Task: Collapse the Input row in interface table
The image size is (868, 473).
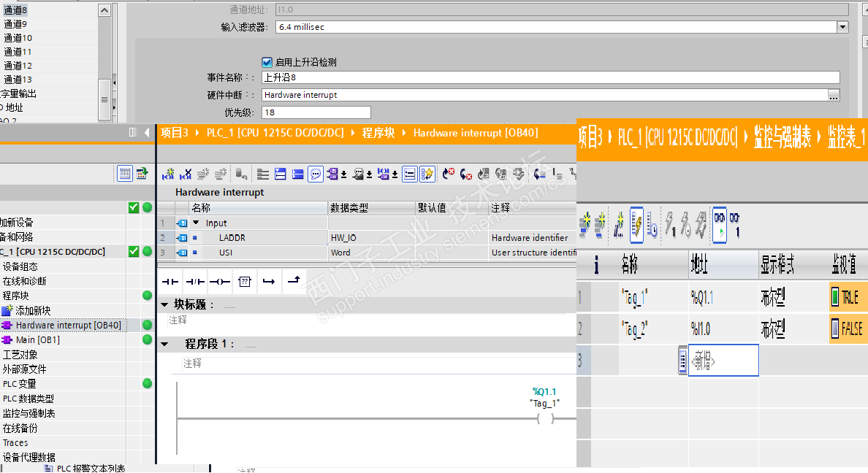Action: click(x=195, y=223)
